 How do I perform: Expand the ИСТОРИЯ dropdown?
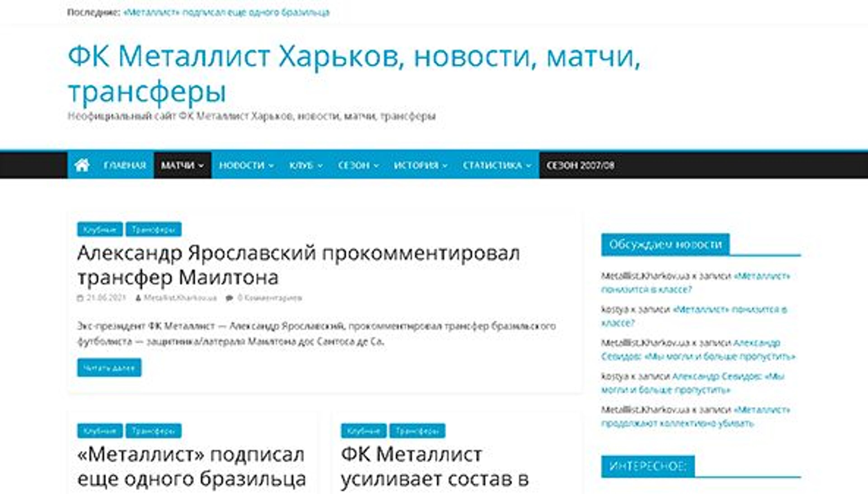coord(417,165)
